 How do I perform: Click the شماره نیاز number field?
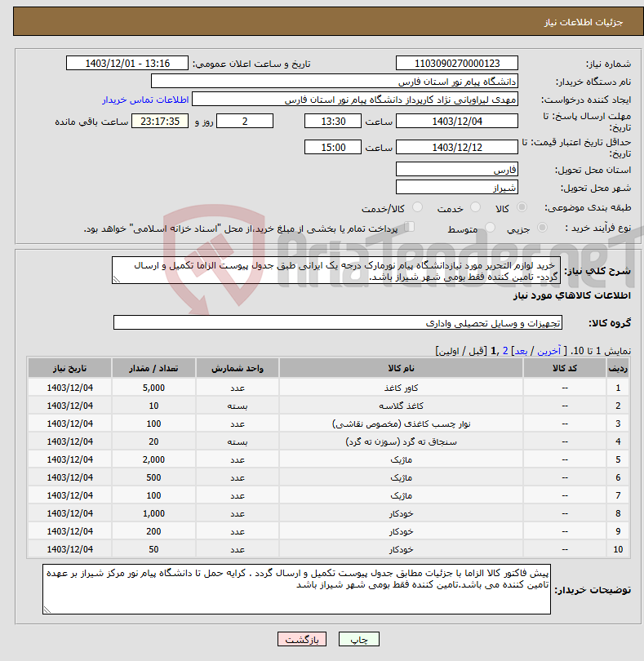(457, 63)
